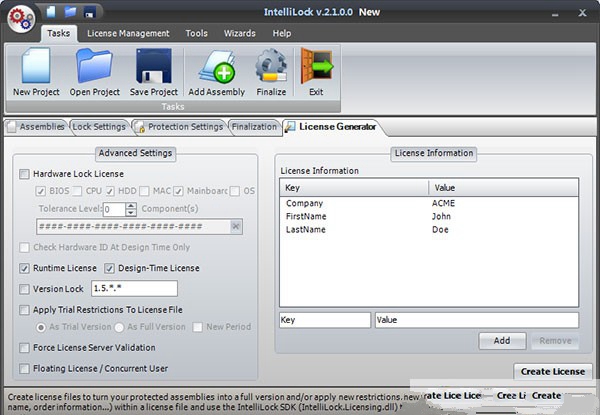Viewport: 600px width, 415px height.
Task: Click the Create License button
Action: coord(553,371)
